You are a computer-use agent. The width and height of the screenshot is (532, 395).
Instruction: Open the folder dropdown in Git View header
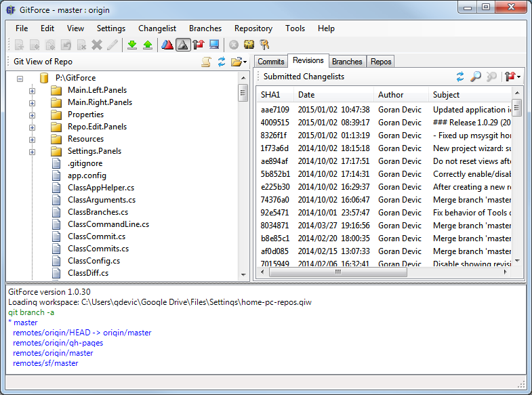239,62
